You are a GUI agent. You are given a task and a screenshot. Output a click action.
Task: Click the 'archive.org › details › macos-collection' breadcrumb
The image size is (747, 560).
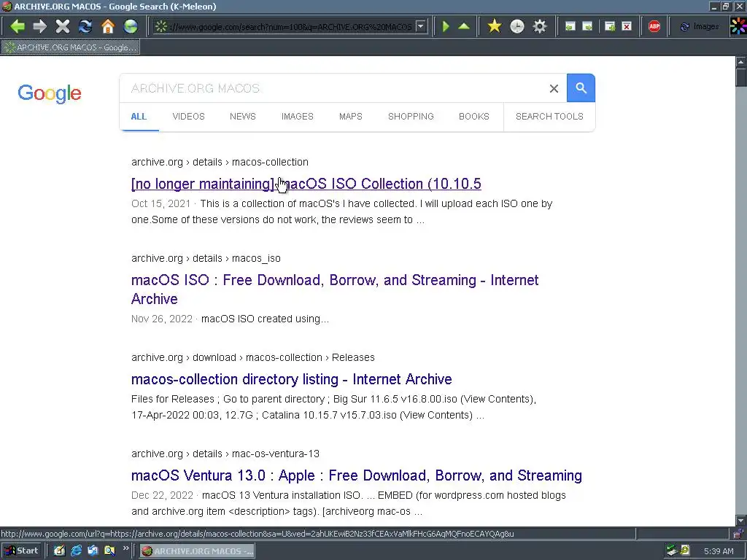coord(220,162)
